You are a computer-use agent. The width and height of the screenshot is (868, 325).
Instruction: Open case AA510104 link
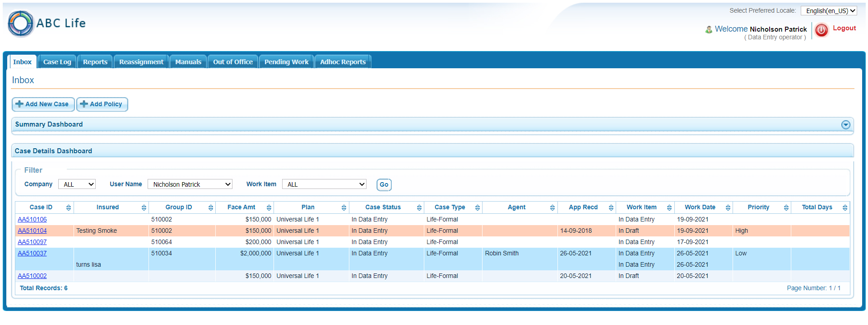32,231
